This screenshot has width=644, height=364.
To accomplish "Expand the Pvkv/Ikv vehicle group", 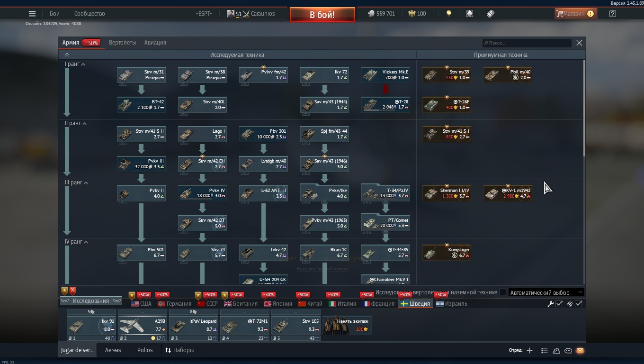I will point(324,192).
